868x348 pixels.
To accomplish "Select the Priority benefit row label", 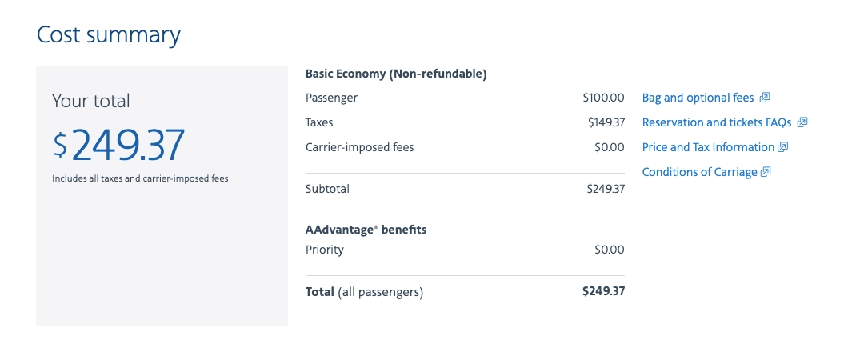I will [x=324, y=250].
